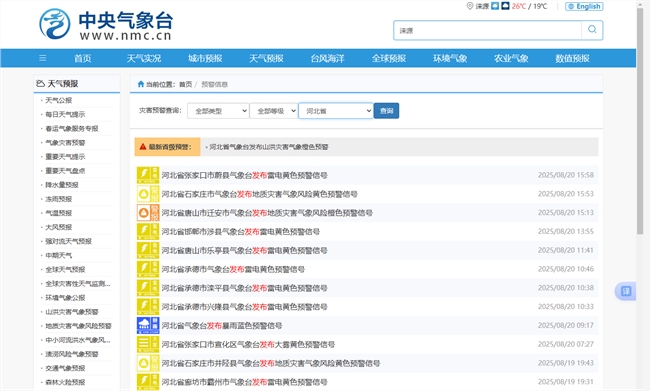Open 山洪灾害气象预警 in sidebar

[x=72, y=312]
